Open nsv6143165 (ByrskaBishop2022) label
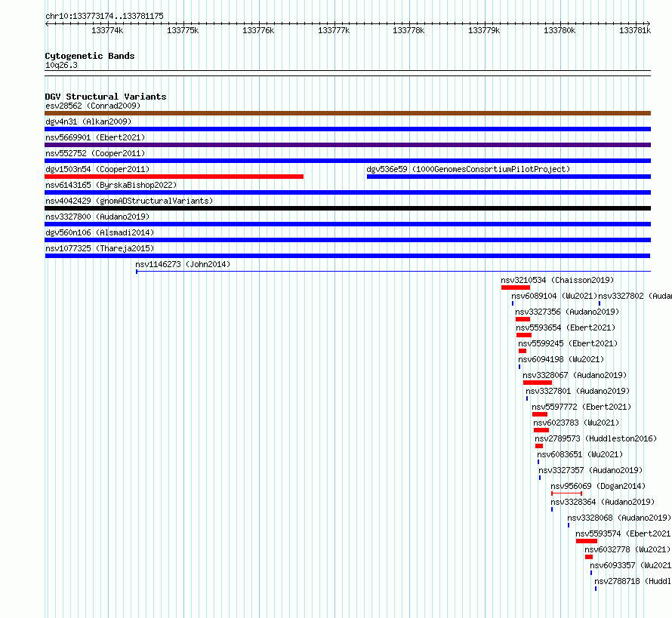 tap(111, 185)
